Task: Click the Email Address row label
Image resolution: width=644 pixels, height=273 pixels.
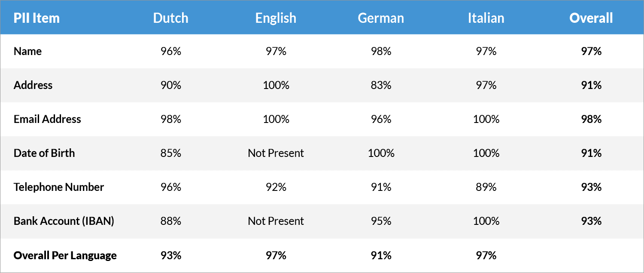Action: (47, 119)
